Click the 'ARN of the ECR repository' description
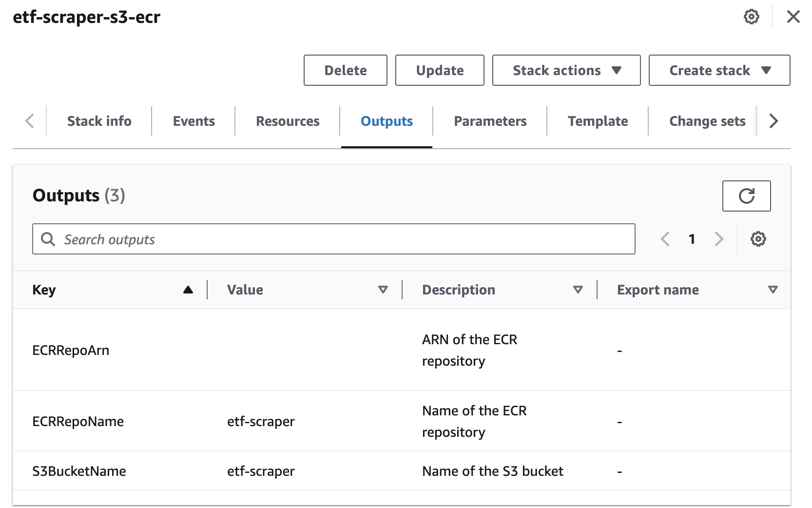 tap(469, 351)
